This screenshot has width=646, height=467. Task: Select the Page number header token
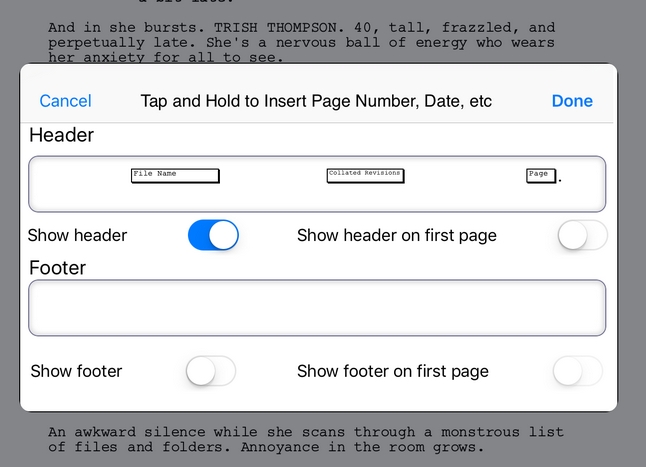coord(541,176)
